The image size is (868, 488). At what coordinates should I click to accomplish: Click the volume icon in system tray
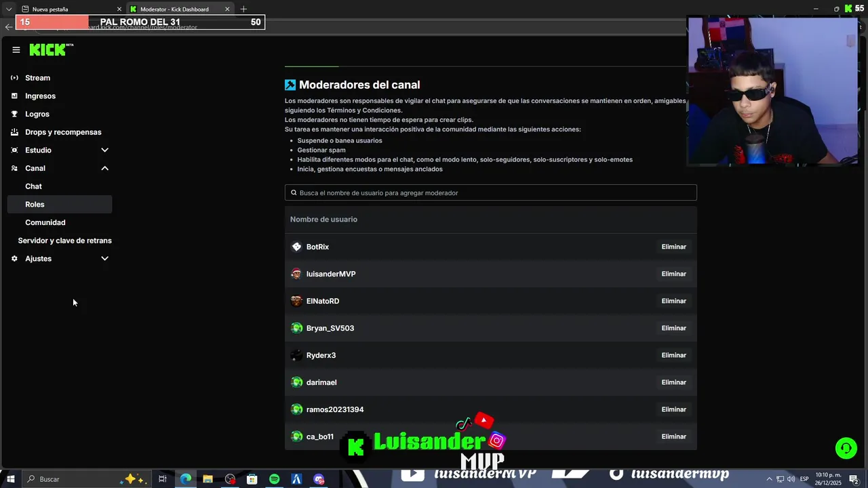coord(791,479)
